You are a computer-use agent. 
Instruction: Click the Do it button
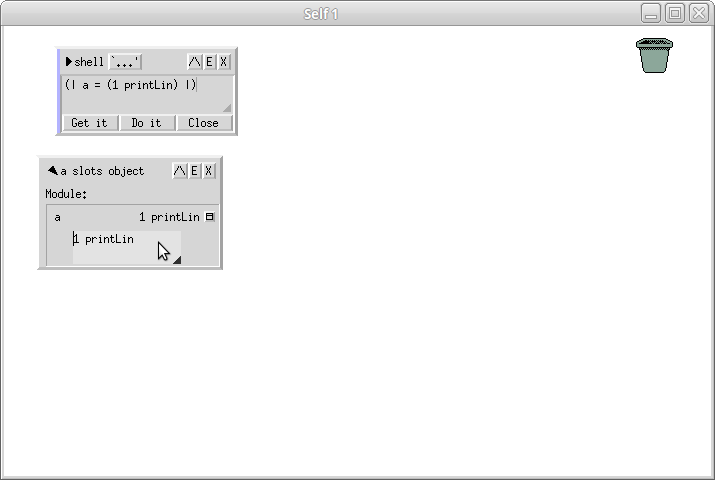coord(146,123)
